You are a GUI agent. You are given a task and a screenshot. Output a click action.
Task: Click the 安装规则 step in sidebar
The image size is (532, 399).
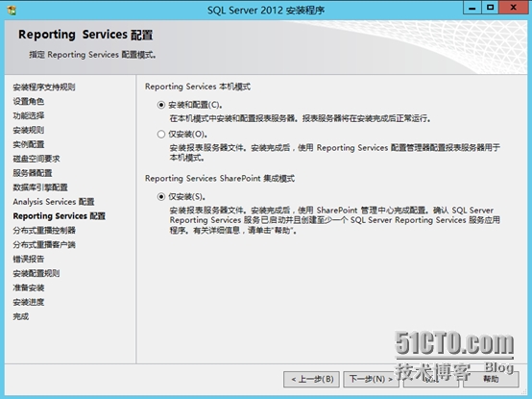point(29,130)
